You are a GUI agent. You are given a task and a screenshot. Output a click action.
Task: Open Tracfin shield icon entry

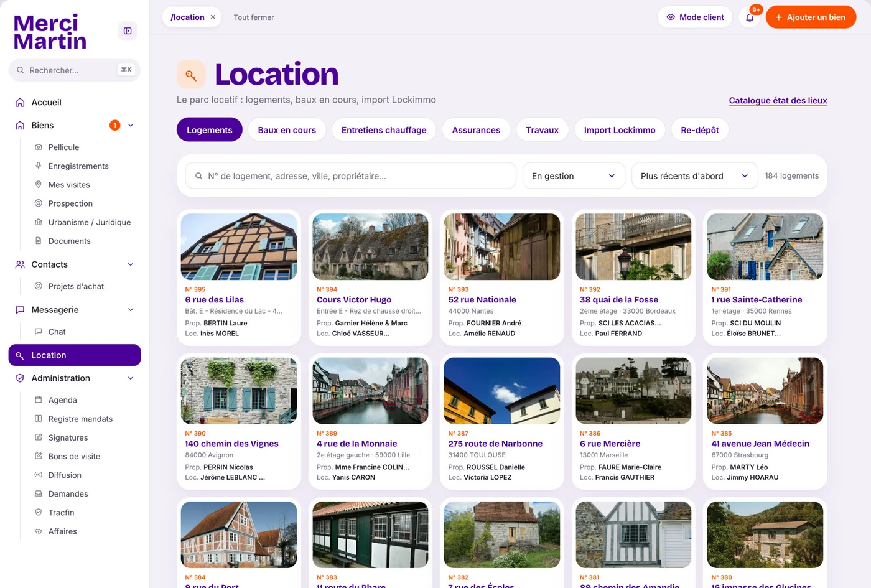pos(39,512)
